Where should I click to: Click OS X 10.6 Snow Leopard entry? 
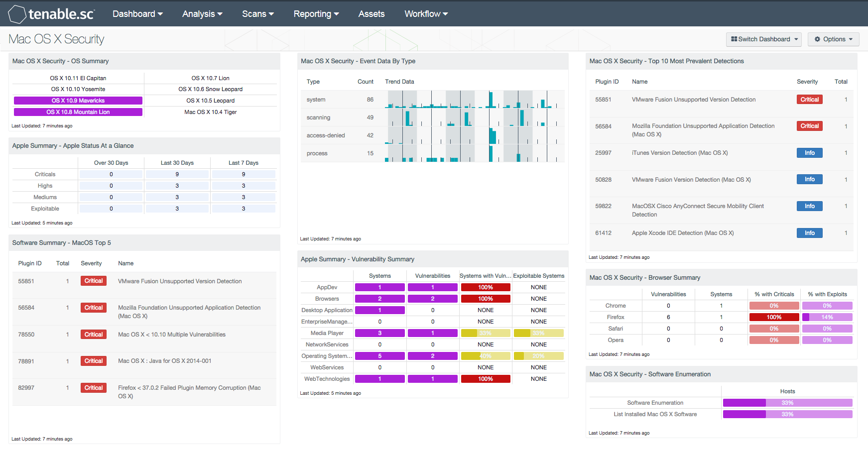[x=211, y=89]
